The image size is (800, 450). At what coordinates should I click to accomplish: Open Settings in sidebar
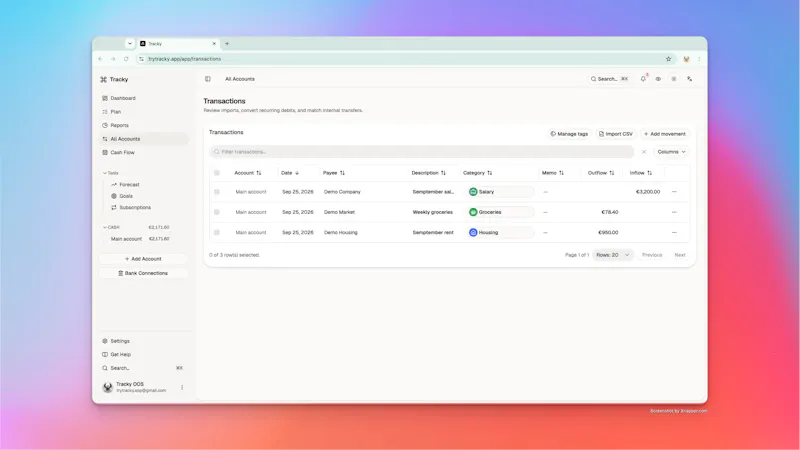(x=116, y=341)
